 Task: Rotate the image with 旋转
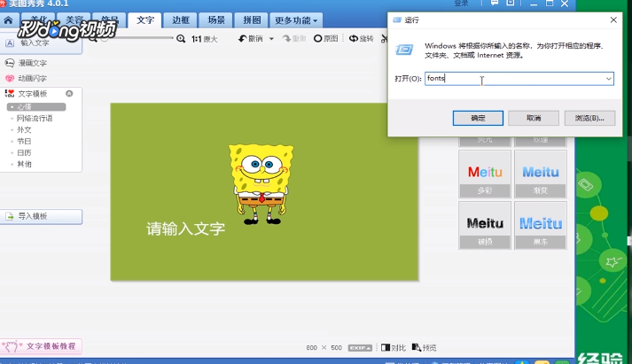[361, 39]
